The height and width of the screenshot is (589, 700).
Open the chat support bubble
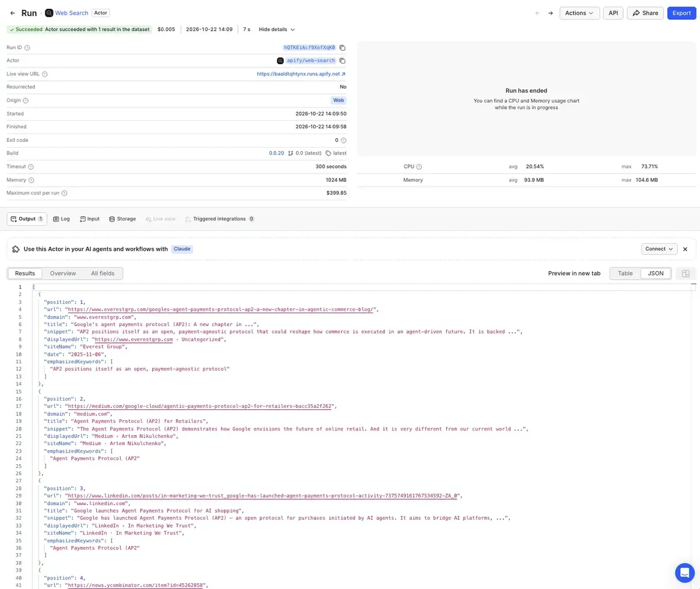[x=685, y=573]
